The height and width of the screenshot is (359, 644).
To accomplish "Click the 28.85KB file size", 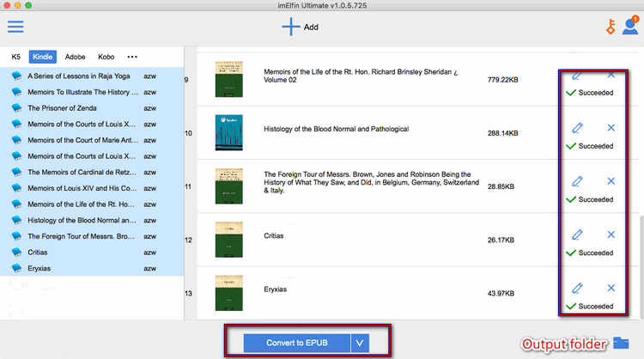I will 501,186.
